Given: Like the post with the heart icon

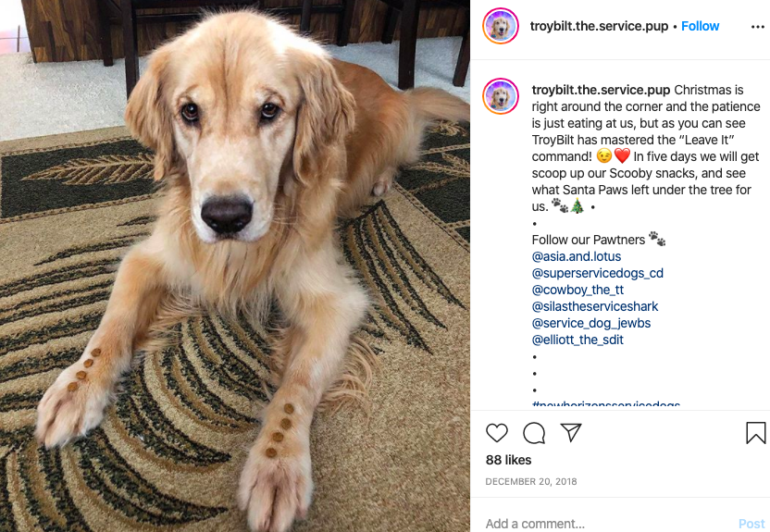Looking at the screenshot, I should click(x=496, y=433).
